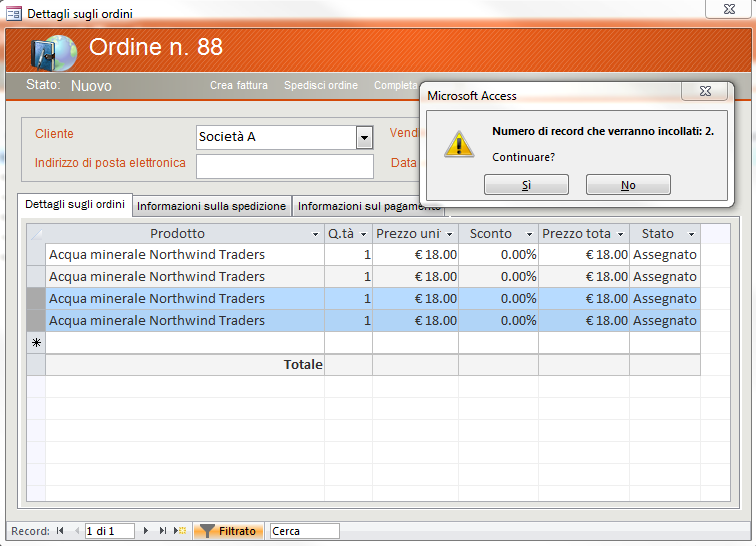This screenshot has width=756, height=546.
Task: Select the first row's record selector
Action: click(x=36, y=255)
